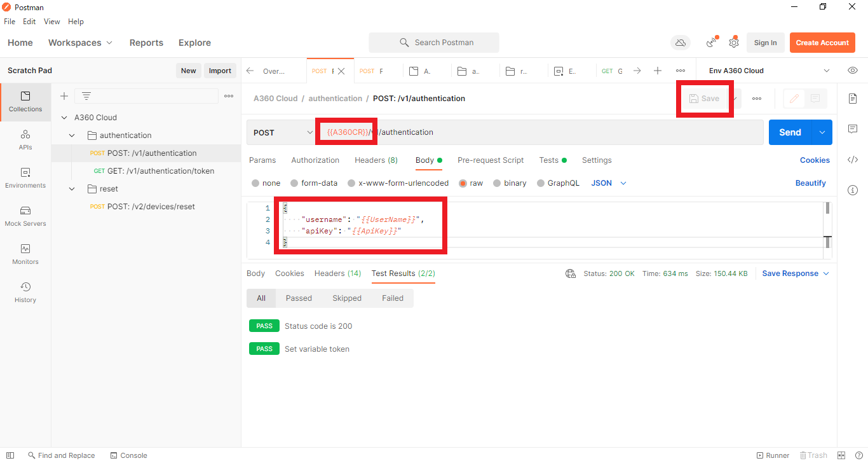Switch to the Pre-request Script tab
Viewport: 868px width, 463px height.
(x=491, y=160)
